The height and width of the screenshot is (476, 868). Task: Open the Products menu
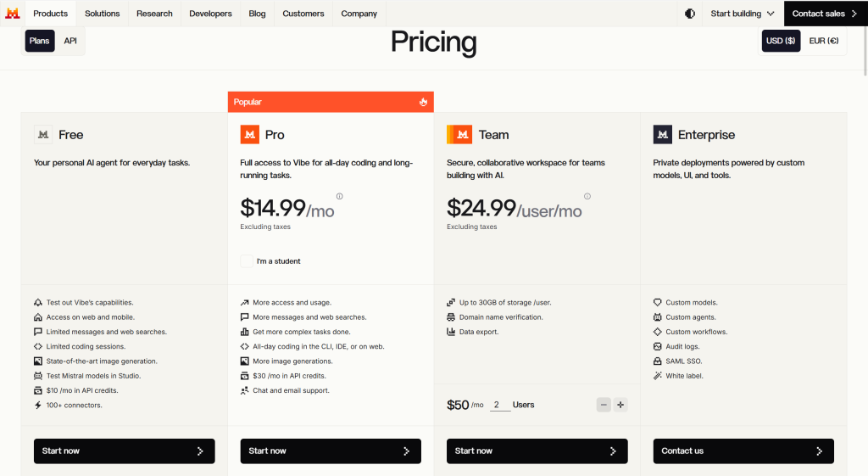click(50, 14)
